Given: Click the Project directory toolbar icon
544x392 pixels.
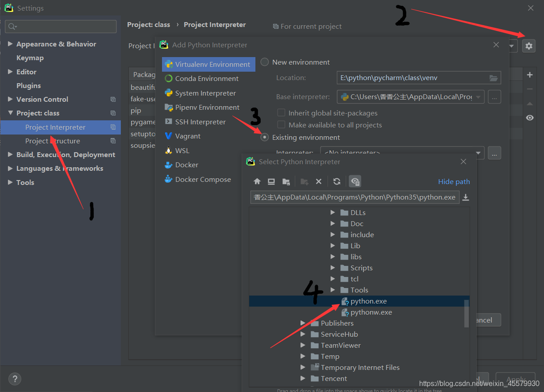Looking at the screenshot, I should tap(286, 181).
